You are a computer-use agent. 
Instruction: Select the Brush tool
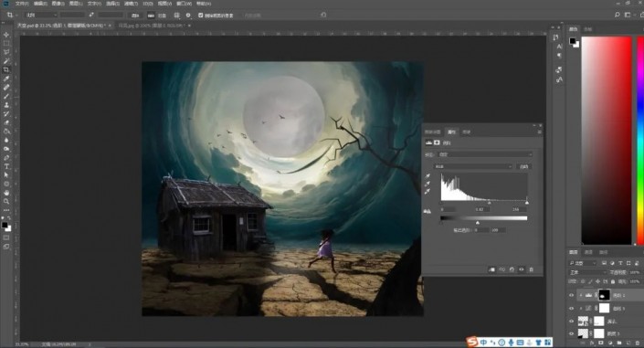click(6, 96)
